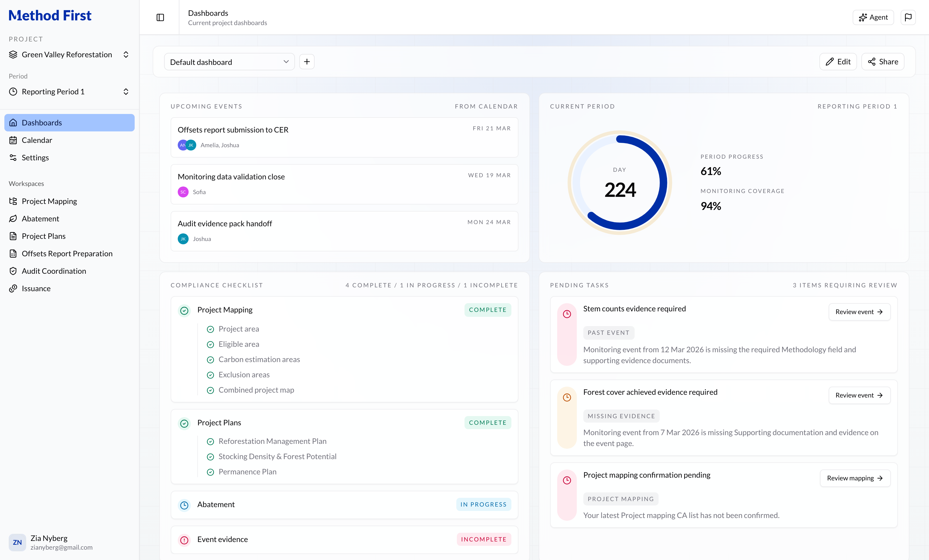Click the IN PROGRESS badge on Abatement
Screen dimensions: 929x560
(483, 505)
